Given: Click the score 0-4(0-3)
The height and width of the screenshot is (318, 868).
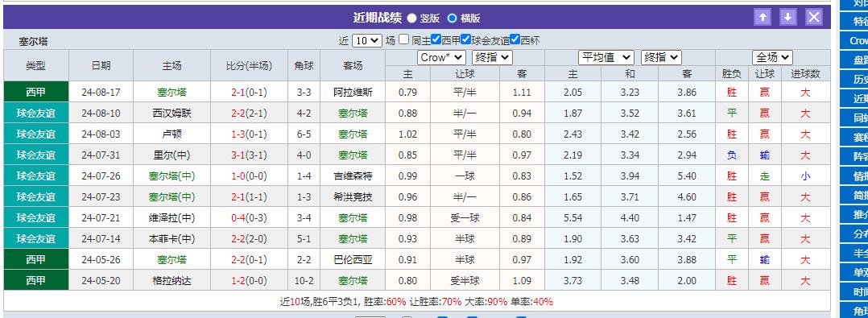Looking at the screenshot, I should click(249, 218).
